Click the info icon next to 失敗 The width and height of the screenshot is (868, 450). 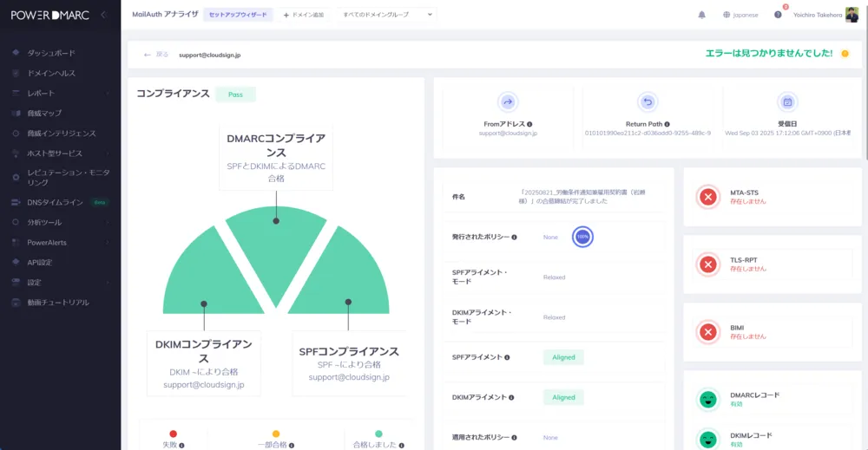[181, 445]
